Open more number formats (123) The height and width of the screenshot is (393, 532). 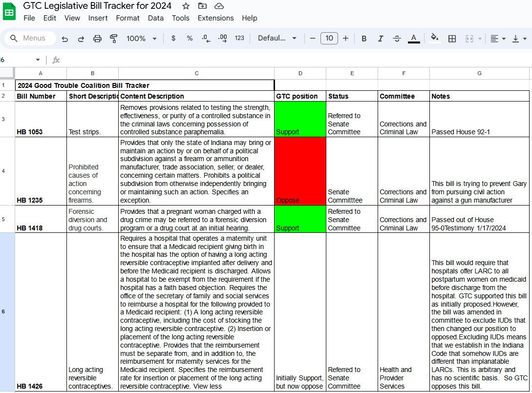pos(239,38)
